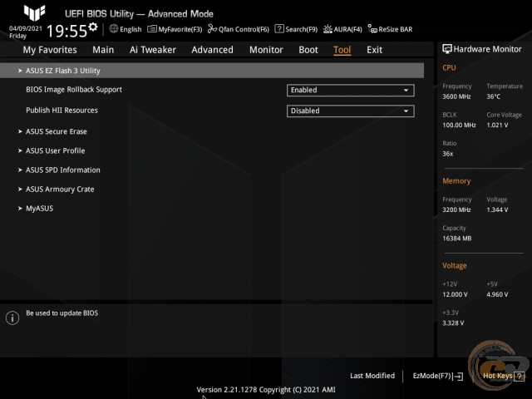532x399 pixels.
Task: Click the BIOS Image Rollback Support label
Action: pyautogui.click(x=74, y=90)
